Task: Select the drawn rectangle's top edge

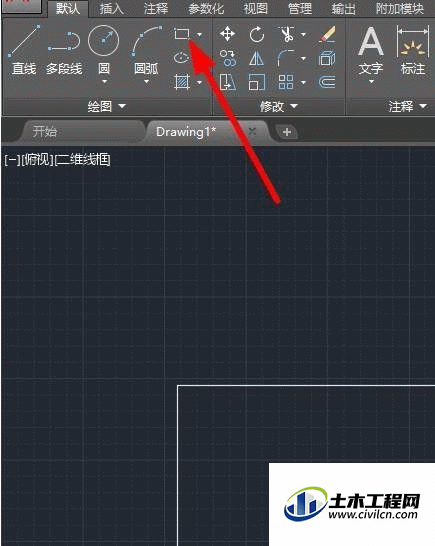Action: pos(306,385)
